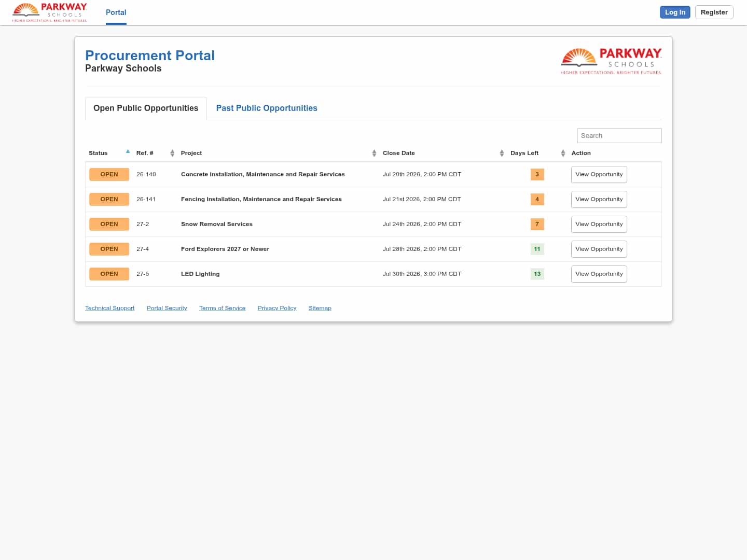The height and width of the screenshot is (560, 747).
Task: Click project 'Ford Explorers 2027 or Newer'
Action: click(x=225, y=249)
